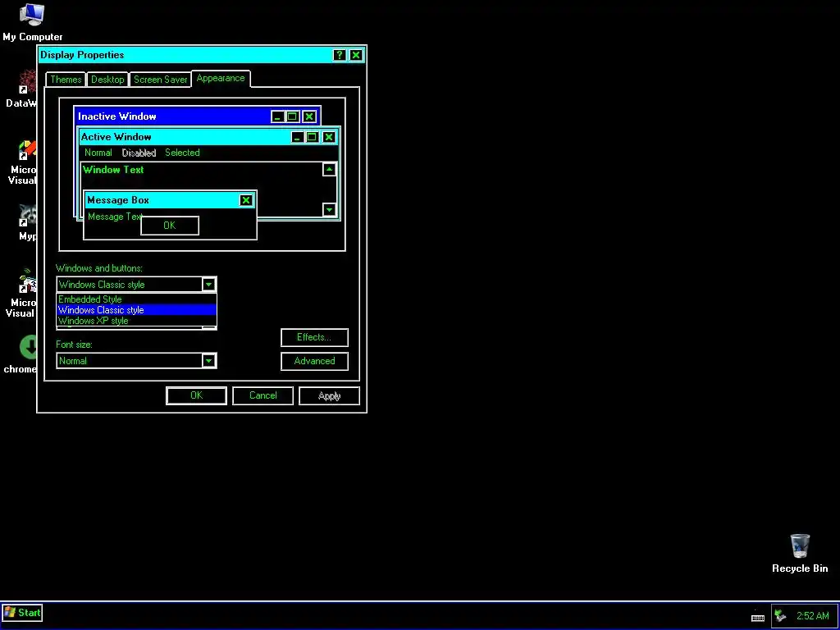Open the My Computer desktop icon
This screenshot has width=840, height=630.
[32, 22]
